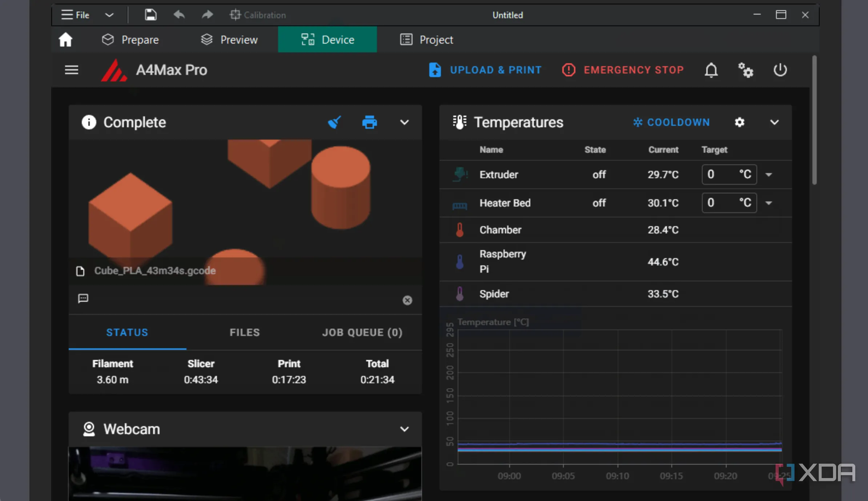
Task: Open Heater Bed preset dropdown arrow
Action: click(x=768, y=203)
